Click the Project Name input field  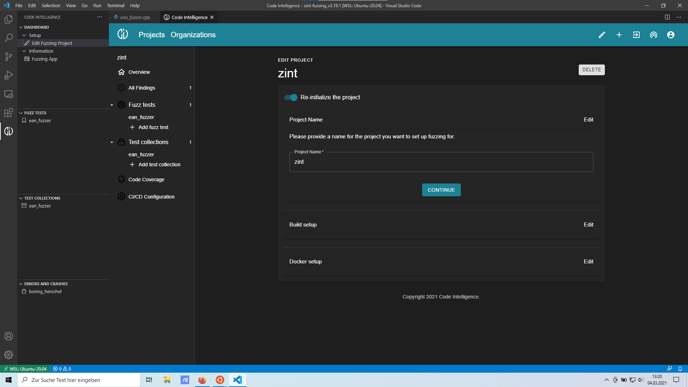[x=441, y=162]
